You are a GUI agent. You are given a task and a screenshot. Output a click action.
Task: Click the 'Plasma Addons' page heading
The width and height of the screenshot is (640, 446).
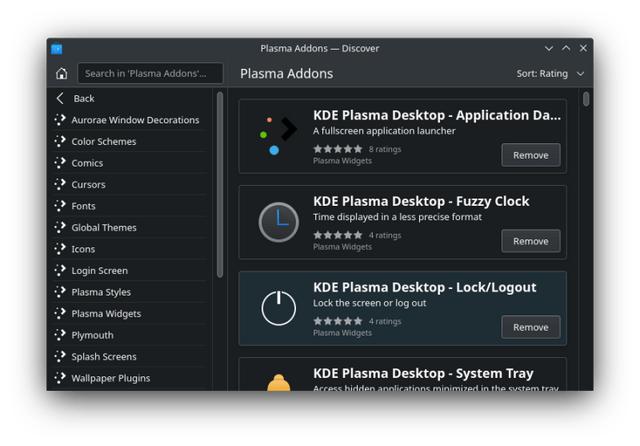click(x=287, y=74)
